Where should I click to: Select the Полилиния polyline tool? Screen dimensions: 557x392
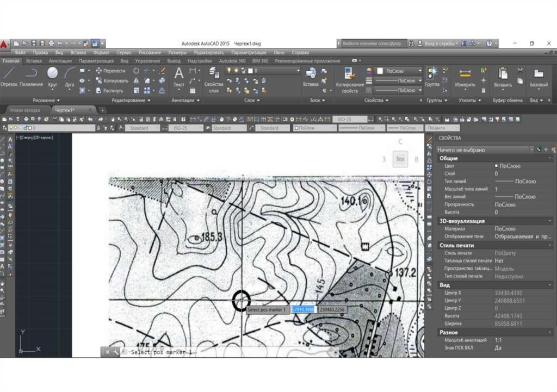[x=32, y=76]
